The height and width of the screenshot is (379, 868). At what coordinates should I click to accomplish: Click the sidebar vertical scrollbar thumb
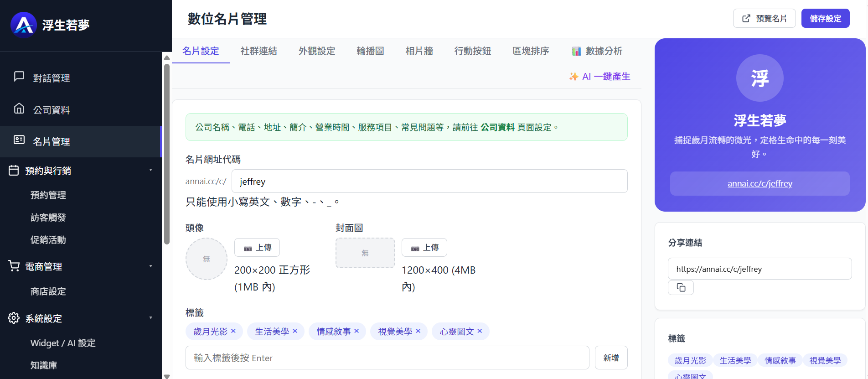pos(167,154)
